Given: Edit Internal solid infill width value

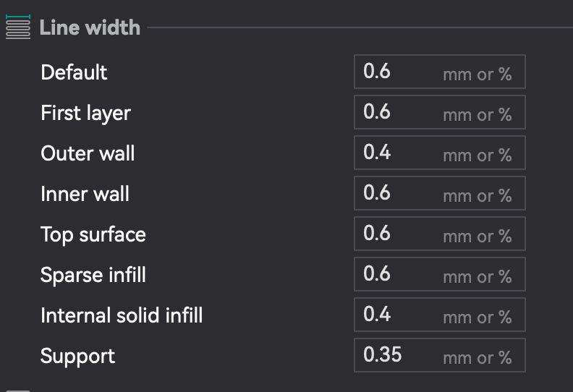Looking at the screenshot, I should tap(398, 315).
